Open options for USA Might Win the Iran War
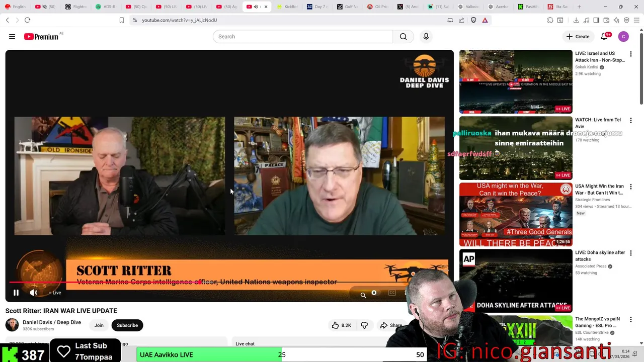The image size is (644, 362). click(631, 187)
